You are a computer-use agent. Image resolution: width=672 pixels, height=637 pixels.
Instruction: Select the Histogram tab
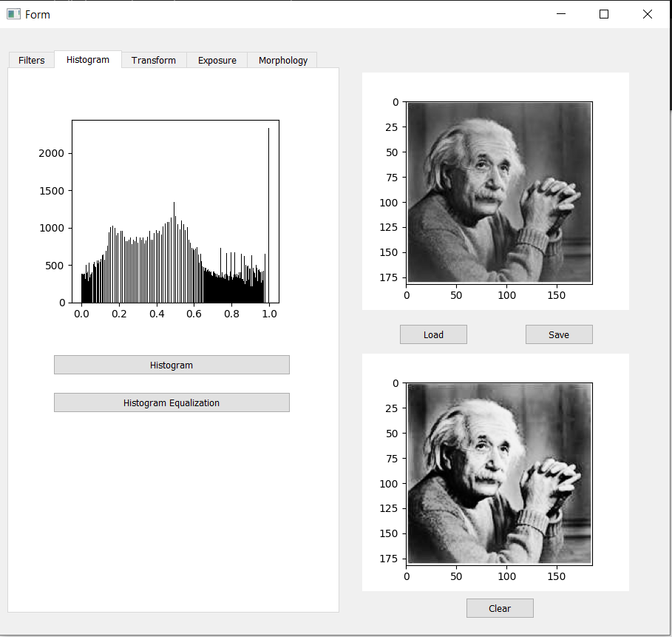(x=88, y=59)
